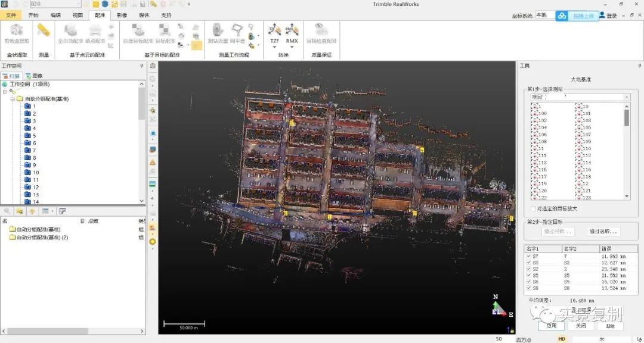Click the 通过选取... button

tap(603, 232)
